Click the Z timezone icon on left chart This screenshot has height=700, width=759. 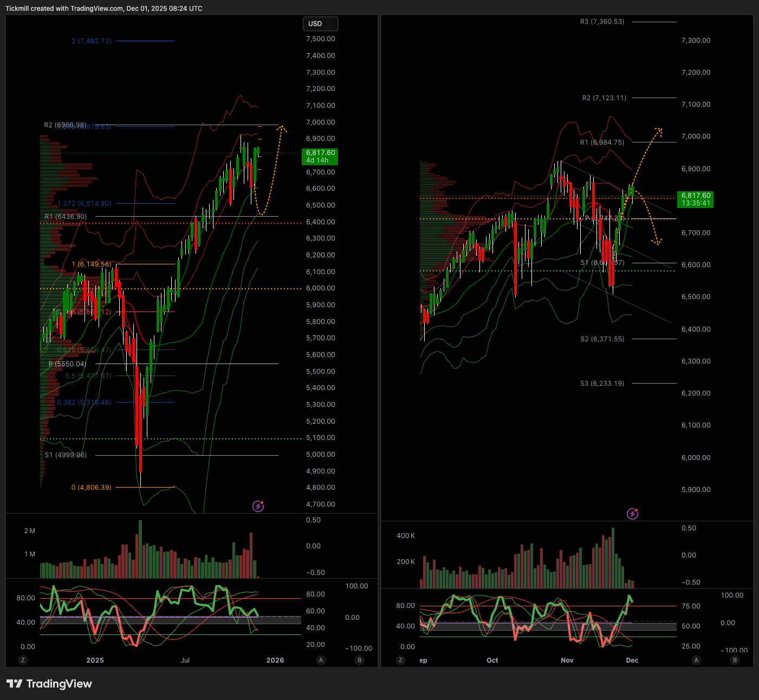click(x=22, y=660)
